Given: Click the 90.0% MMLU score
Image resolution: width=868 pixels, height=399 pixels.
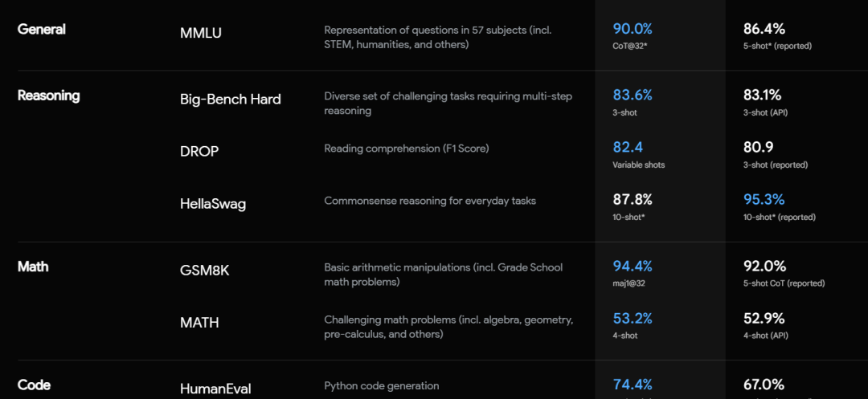Looking at the screenshot, I should point(633,30).
